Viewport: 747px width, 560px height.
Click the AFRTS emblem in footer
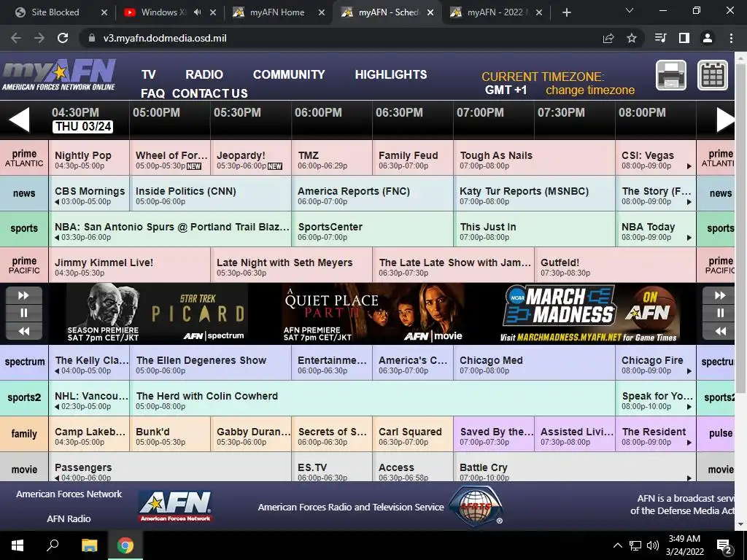click(475, 506)
